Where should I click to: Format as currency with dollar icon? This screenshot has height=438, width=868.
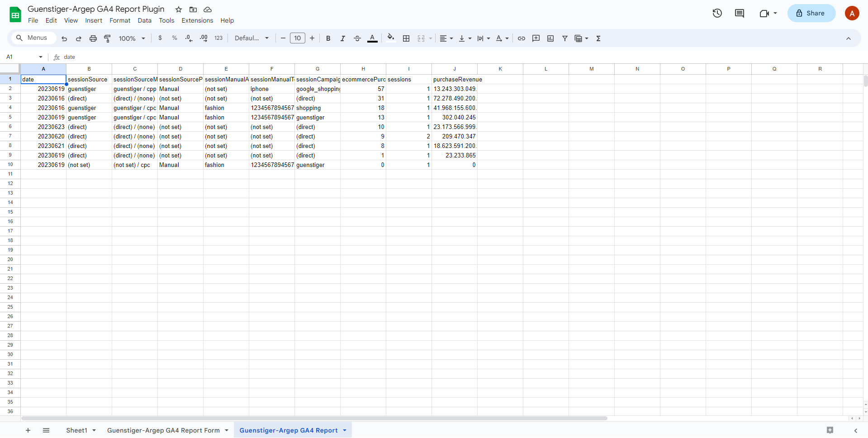click(x=160, y=38)
